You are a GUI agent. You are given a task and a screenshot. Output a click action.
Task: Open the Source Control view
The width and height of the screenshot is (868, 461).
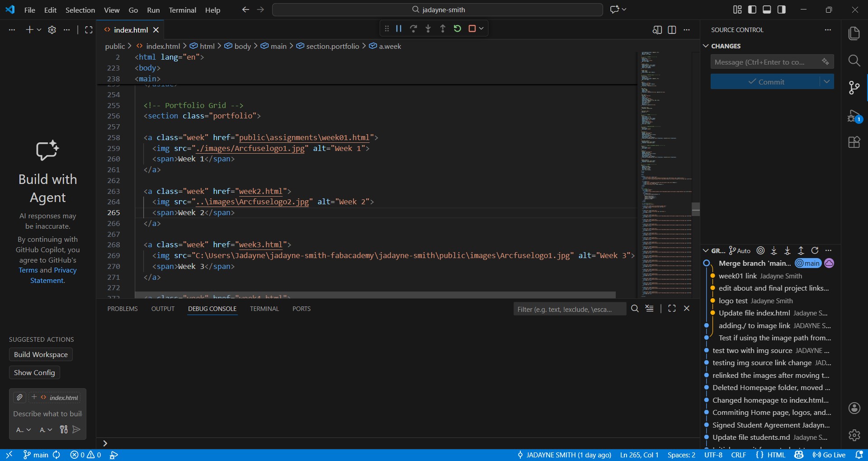(x=854, y=88)
